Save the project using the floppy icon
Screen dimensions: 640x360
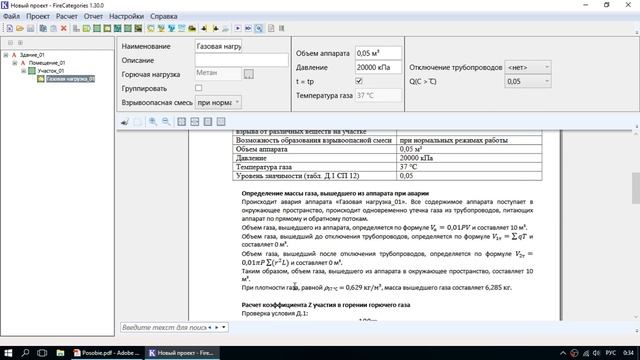(x=31, y=29)
